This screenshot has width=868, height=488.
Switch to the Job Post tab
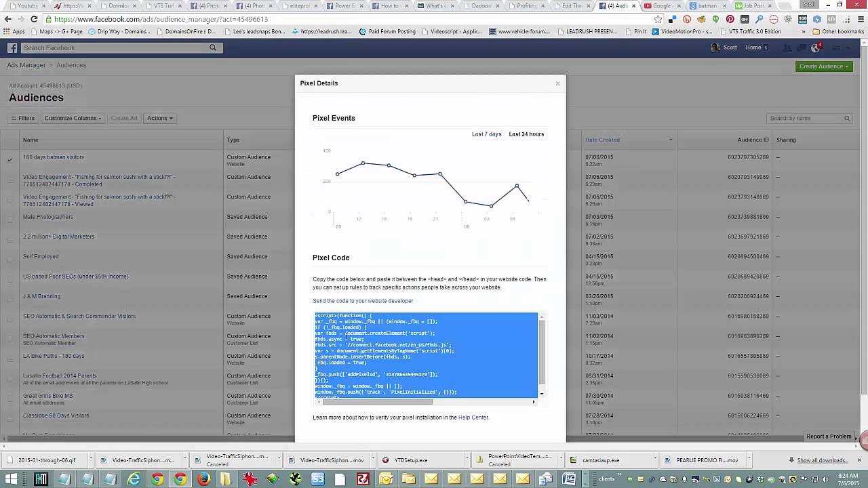click(x=754, y=5)
